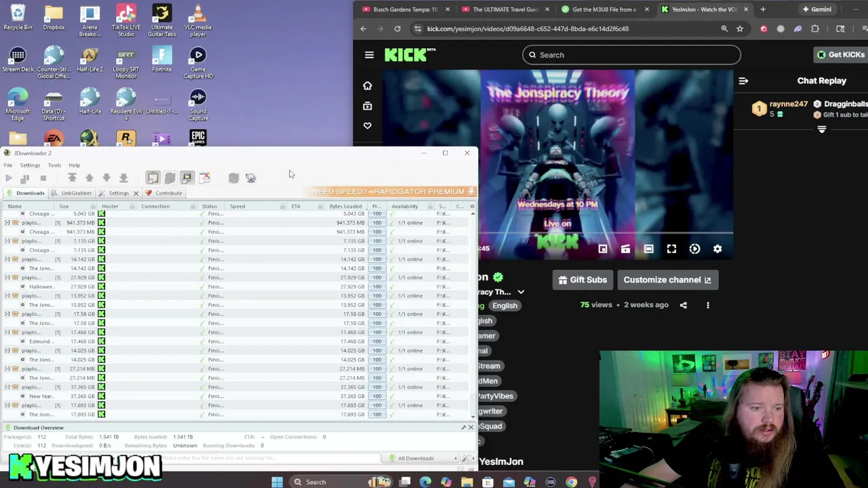Collapse the 37.365 GB playlist package
This screenshot has width=868, height=488.
click(x=7, y=387)
